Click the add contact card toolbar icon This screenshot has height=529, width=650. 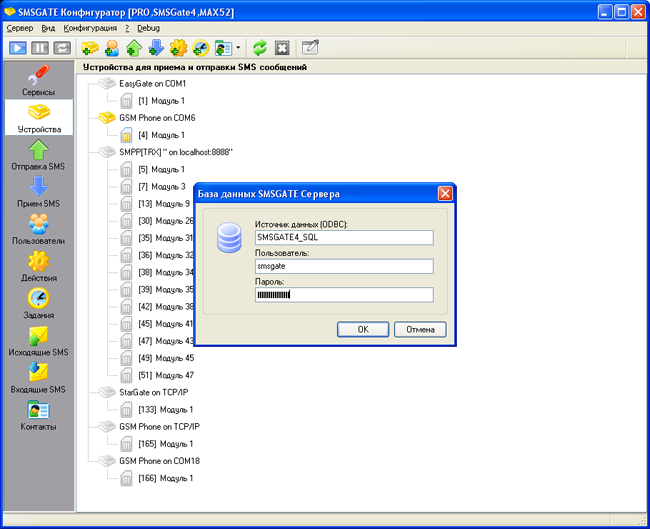click(x=224, y=48)
